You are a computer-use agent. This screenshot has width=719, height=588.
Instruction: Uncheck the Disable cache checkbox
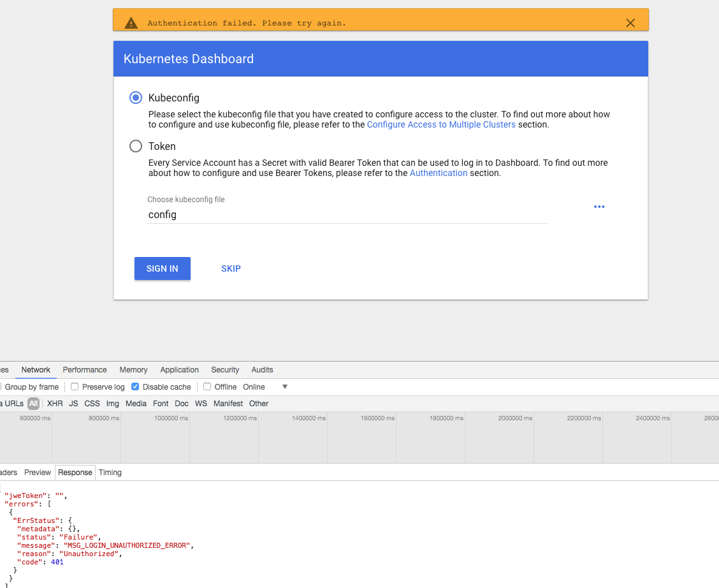coord(135,386)
